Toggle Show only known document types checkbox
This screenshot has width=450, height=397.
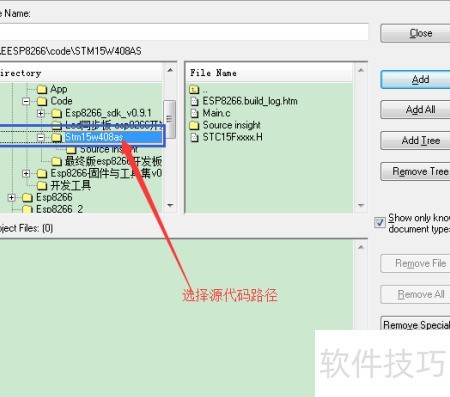[x=380, y=223]
